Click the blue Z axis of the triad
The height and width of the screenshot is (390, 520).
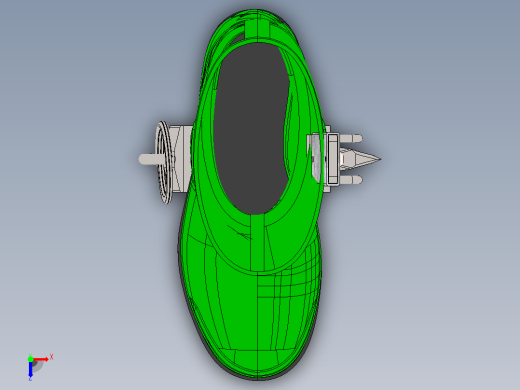tap(30, 370)
